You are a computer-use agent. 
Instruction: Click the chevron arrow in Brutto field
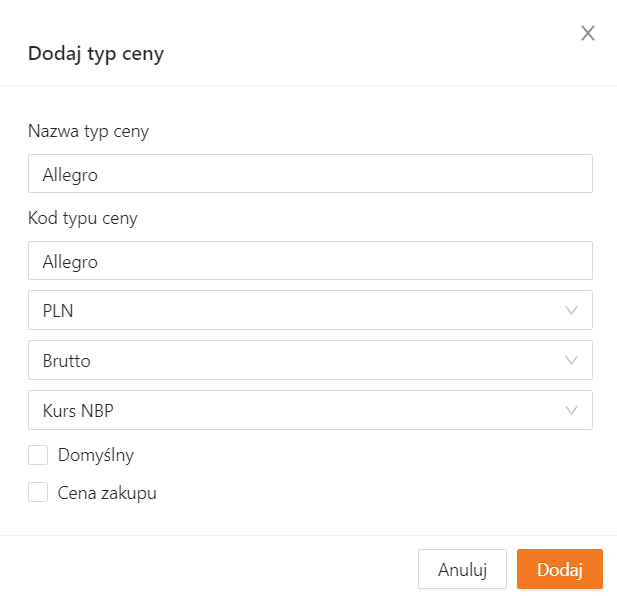(x=572, y=360)
